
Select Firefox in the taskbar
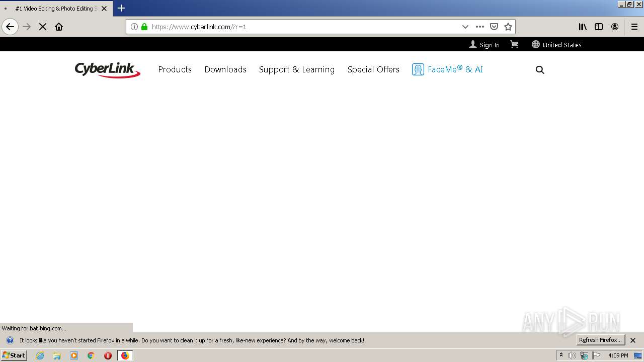[125, 355]
